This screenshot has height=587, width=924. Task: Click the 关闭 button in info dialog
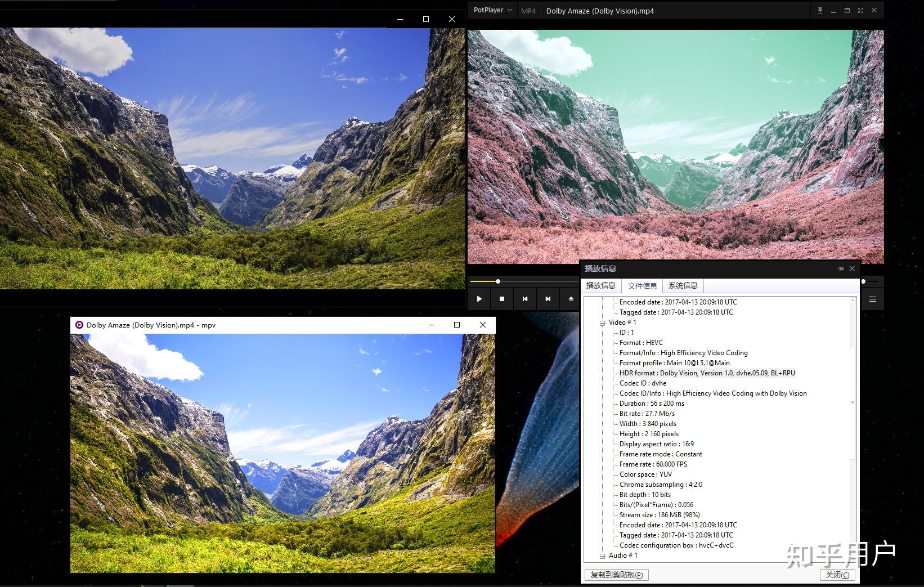(837, 575)
